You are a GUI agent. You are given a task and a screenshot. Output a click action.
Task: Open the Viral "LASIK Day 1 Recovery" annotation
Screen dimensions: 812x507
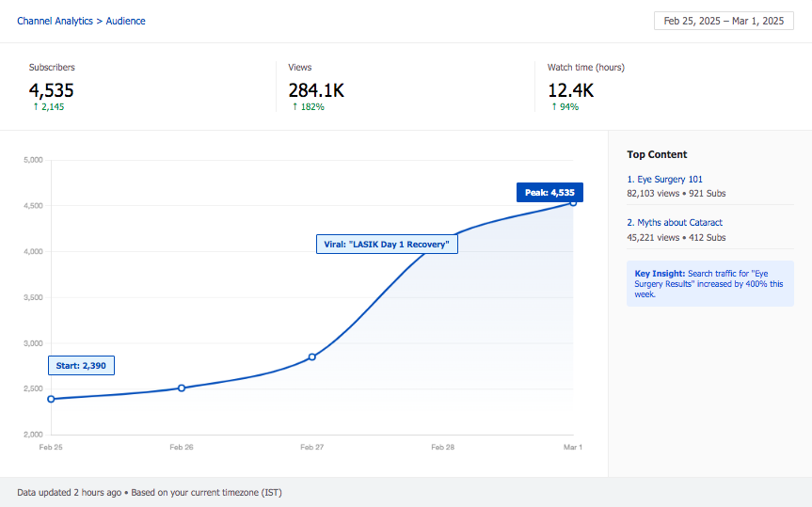coord(386,245)
